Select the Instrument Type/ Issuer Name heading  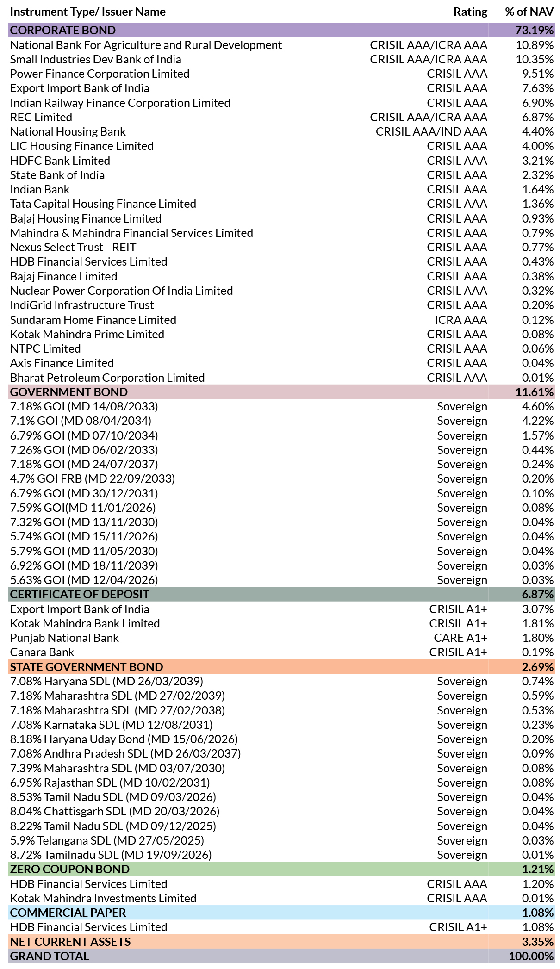(x=88, y=12)
